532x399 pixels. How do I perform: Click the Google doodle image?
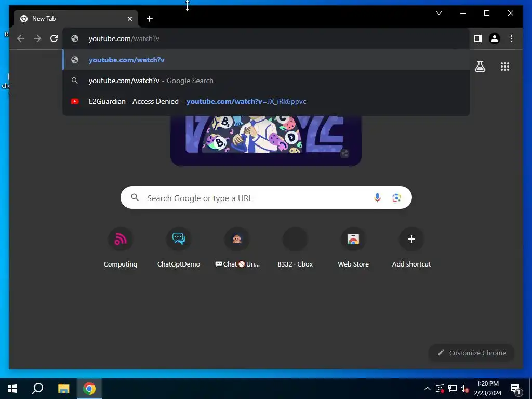click(265, 140)
